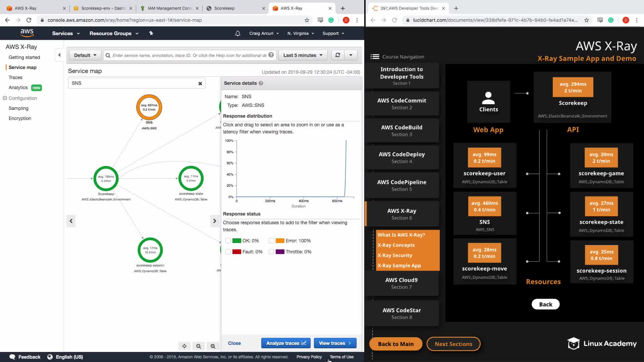Screen dimensions: 644x362
Task: Expand the Default group dropdown
Action: tap(85, 55)
